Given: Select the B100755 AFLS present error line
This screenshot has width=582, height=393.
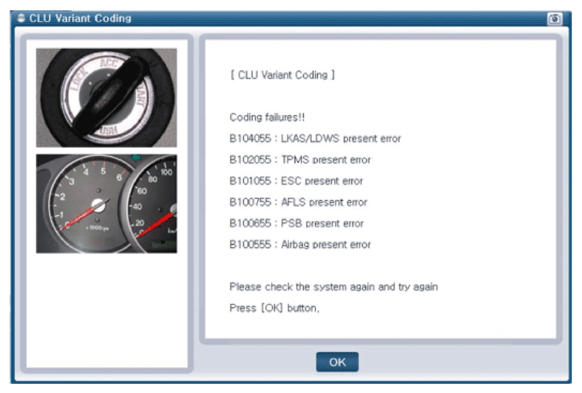Looking at the screenshot, I should 298,202.
